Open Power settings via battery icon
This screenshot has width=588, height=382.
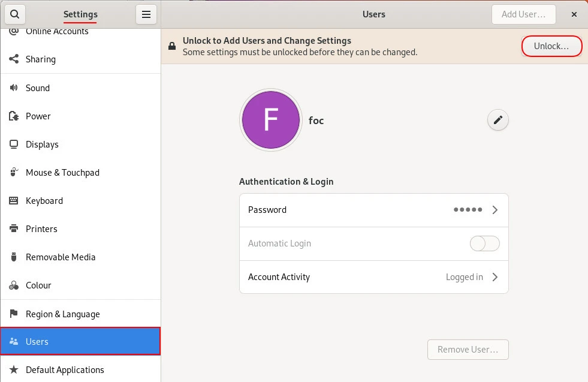coord(14,116)
